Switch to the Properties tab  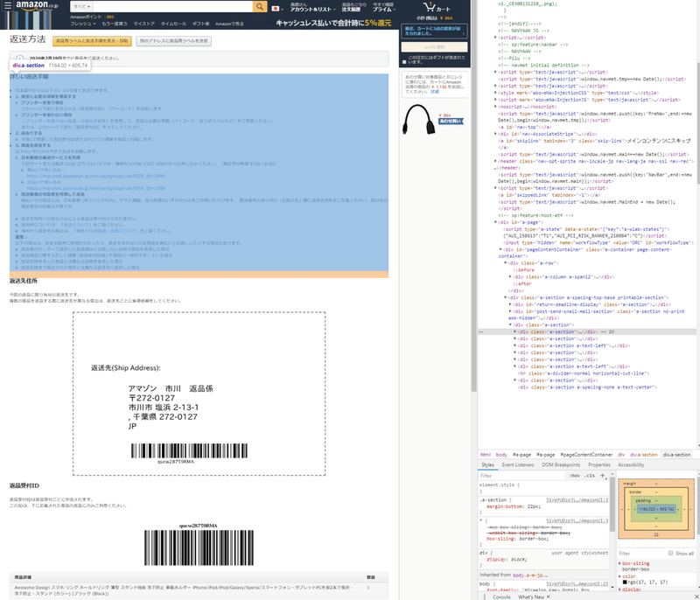pos(599,464)
